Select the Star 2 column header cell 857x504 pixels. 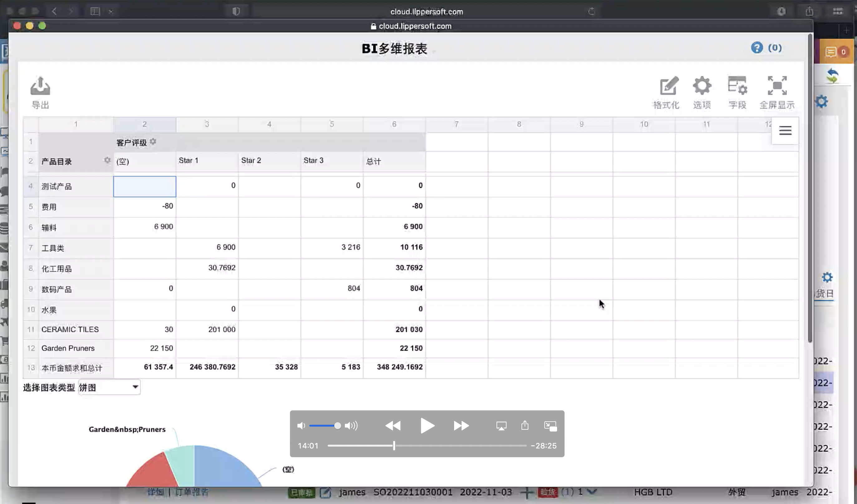coord(269,160)
